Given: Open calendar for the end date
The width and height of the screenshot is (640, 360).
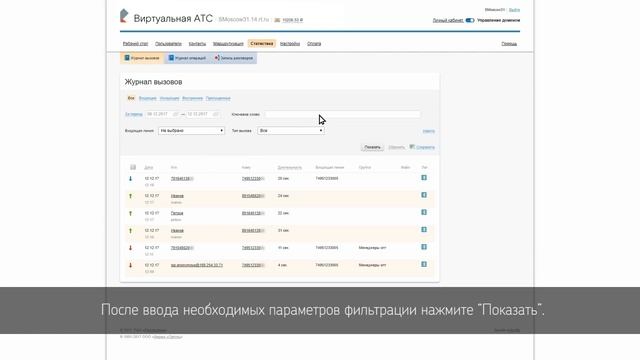Looking at the screenshot, I should pyautogui.click(x=216, y=114).
